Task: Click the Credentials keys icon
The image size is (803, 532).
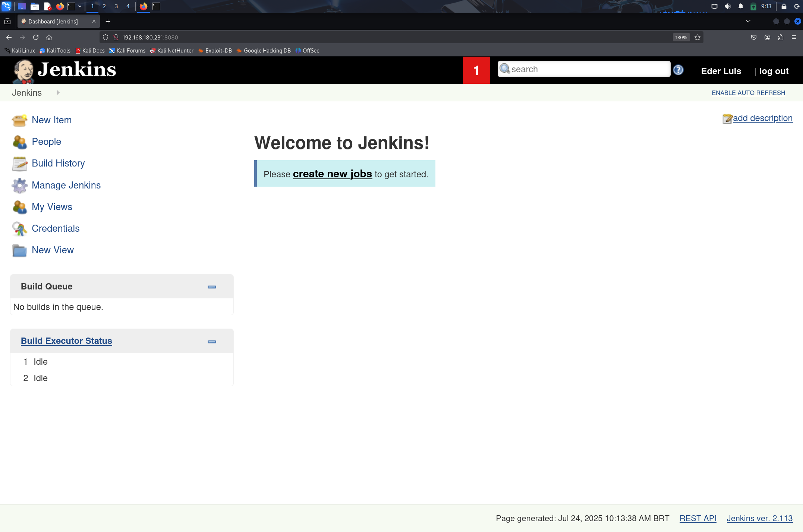Action: tap(19, 229)
